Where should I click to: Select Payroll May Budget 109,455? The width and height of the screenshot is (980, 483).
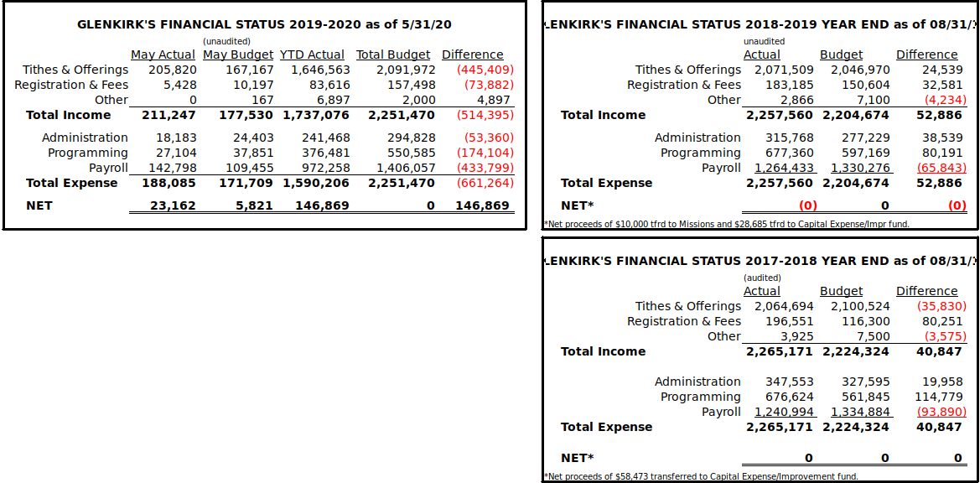249,168
